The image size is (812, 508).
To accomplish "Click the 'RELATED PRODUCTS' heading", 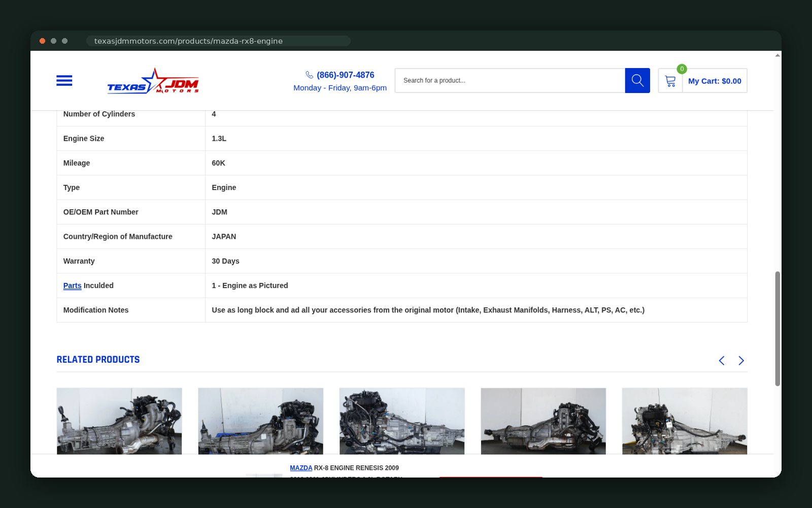I will (98, 360).
